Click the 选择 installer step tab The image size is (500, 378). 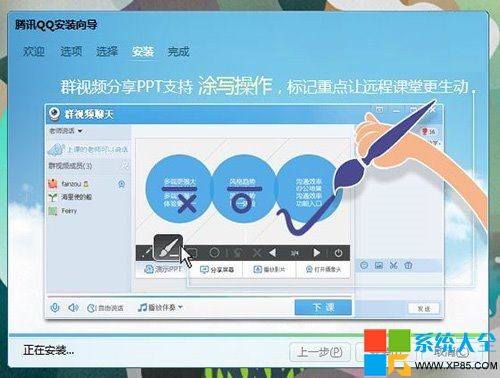point(107,52)
